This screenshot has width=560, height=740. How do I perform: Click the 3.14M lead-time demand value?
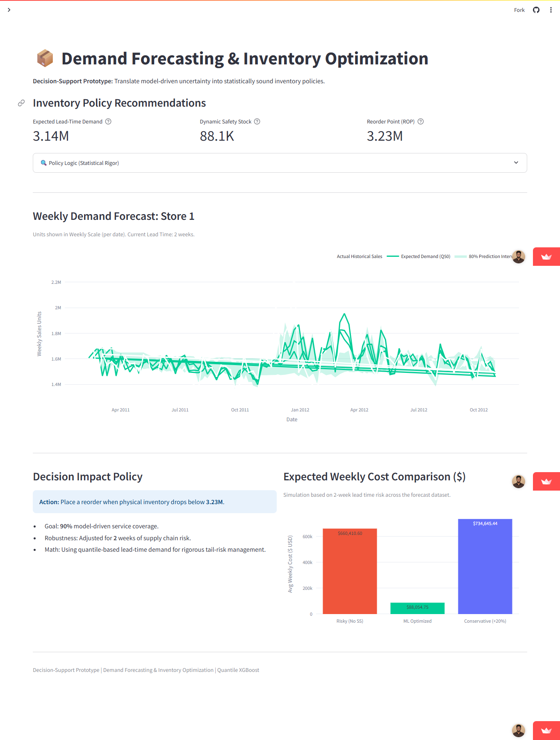coord(51,136)
